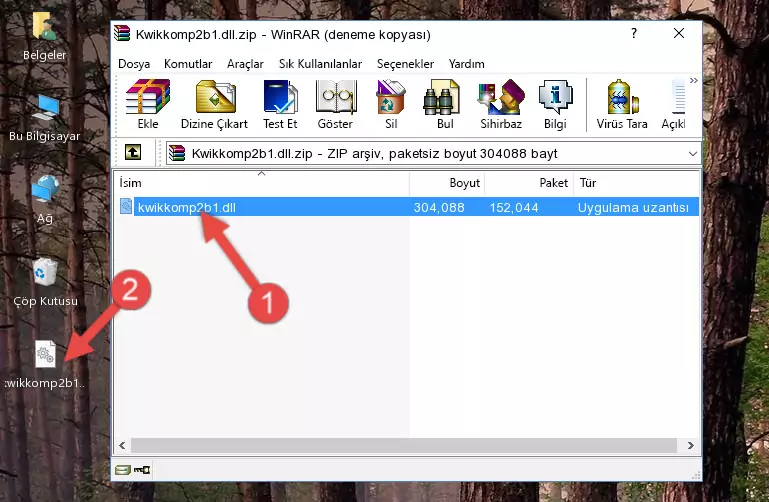Click the dll file icon in list
This screenshot has height=502, width=769.
(126, 206)
